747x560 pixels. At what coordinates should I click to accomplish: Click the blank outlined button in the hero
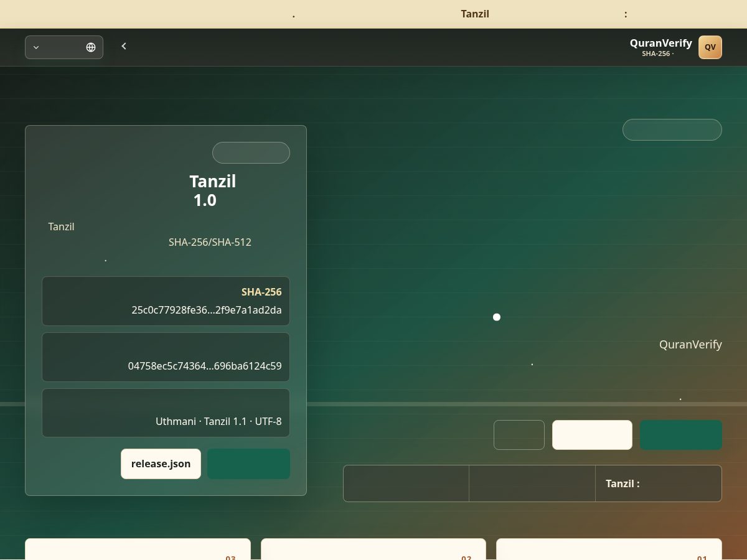pos(519,435)
